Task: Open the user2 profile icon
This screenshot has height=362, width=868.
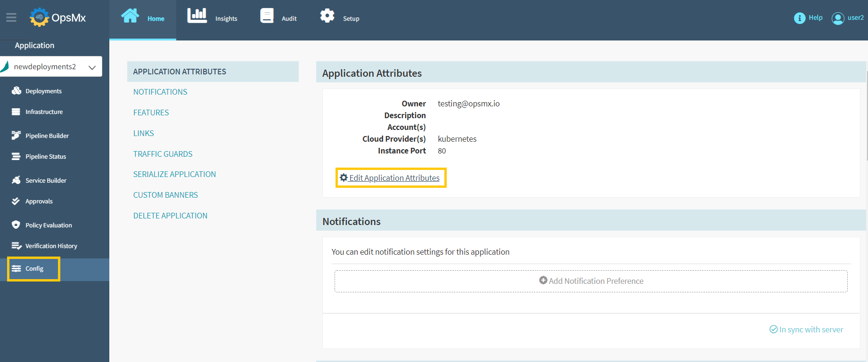Action: tap(838, 18)
